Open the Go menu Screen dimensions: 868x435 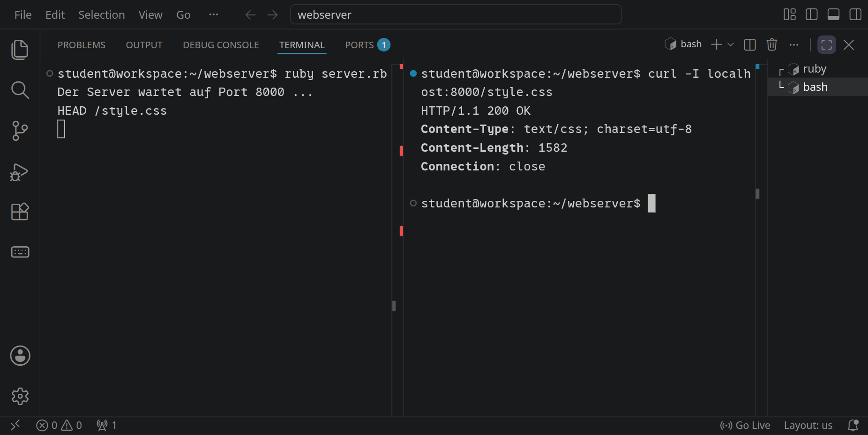point(183,15)
